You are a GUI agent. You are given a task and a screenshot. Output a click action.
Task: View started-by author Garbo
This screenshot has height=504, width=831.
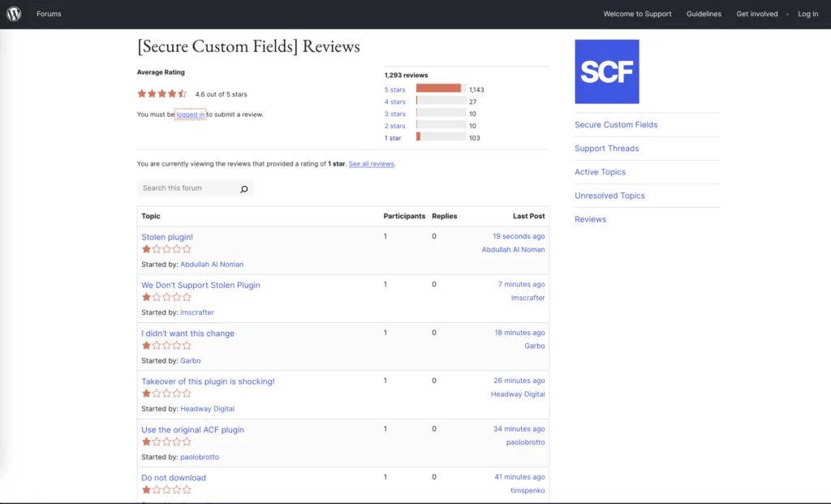pos(190,361)
